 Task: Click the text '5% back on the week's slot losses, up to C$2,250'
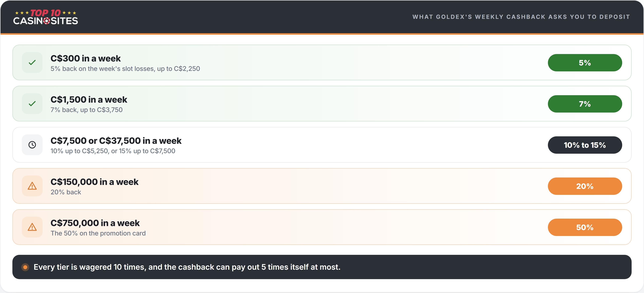coord(125,69)
